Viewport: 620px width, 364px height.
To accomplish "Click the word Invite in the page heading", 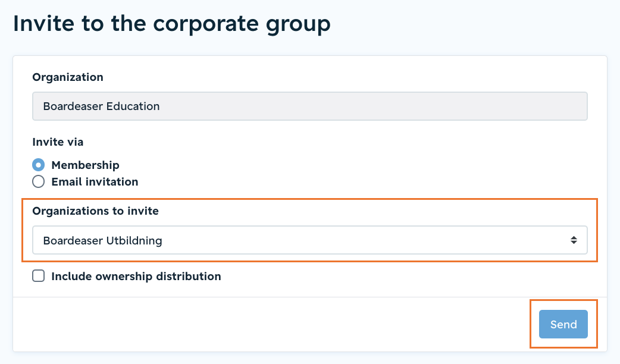I will 43,23.
